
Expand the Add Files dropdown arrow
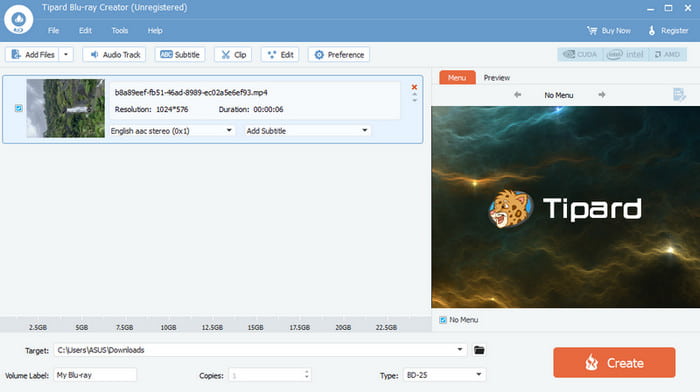(66, 54)
